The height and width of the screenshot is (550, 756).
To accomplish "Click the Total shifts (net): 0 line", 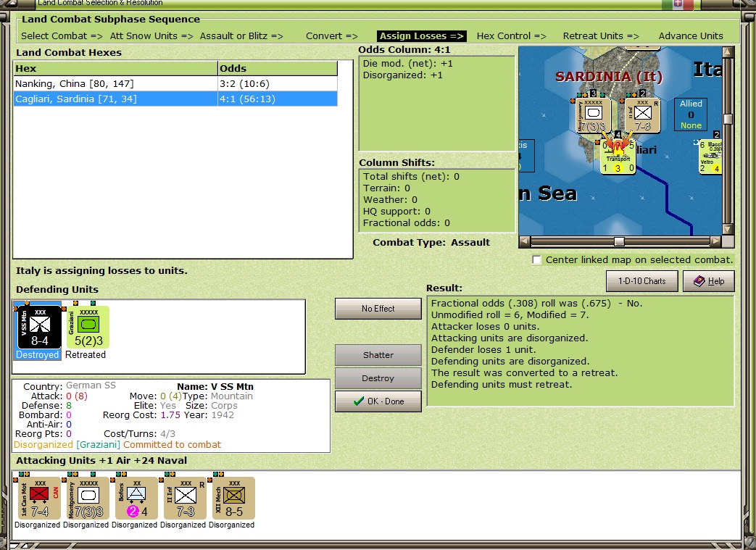I will (411, 176).
